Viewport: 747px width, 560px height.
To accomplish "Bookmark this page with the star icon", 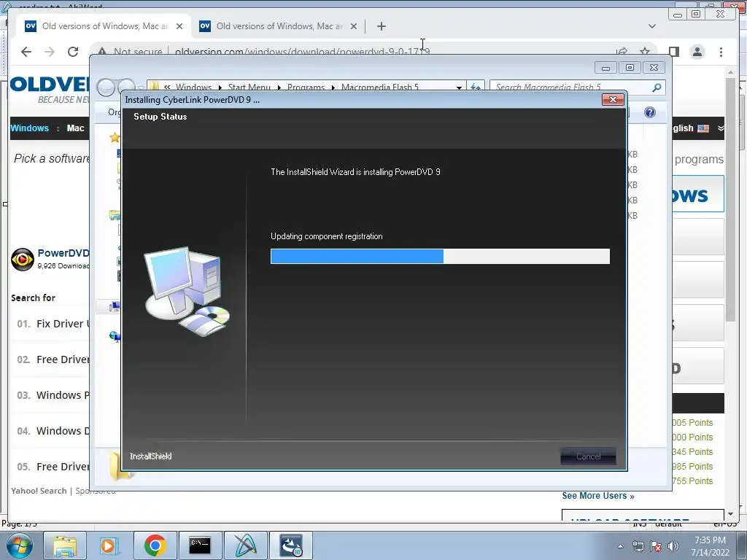I will pos(645,52).
